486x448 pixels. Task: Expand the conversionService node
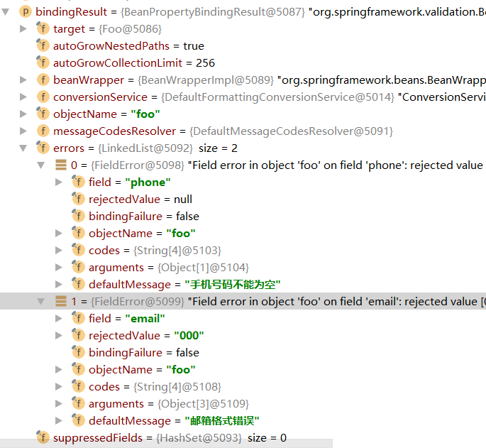tap(23, 97)
